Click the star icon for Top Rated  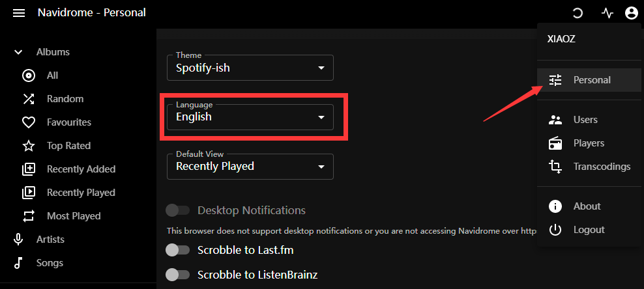point(28,146)
